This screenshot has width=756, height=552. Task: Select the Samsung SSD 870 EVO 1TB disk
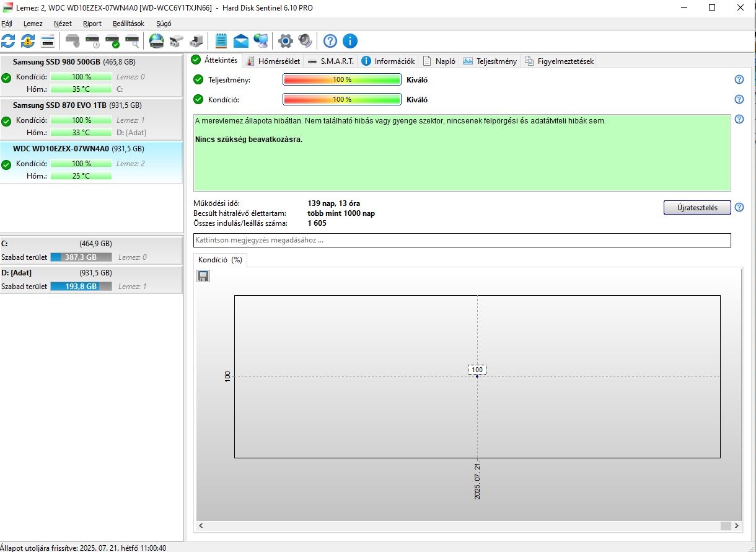pyautogui.click(x=91, y=119)
